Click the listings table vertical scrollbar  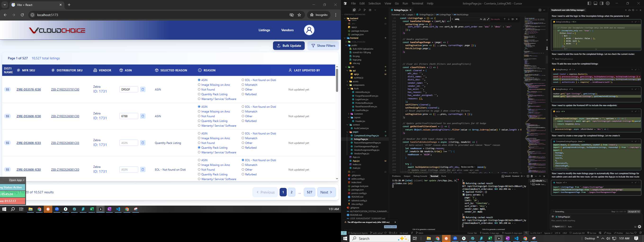click(x=337, y=80)
